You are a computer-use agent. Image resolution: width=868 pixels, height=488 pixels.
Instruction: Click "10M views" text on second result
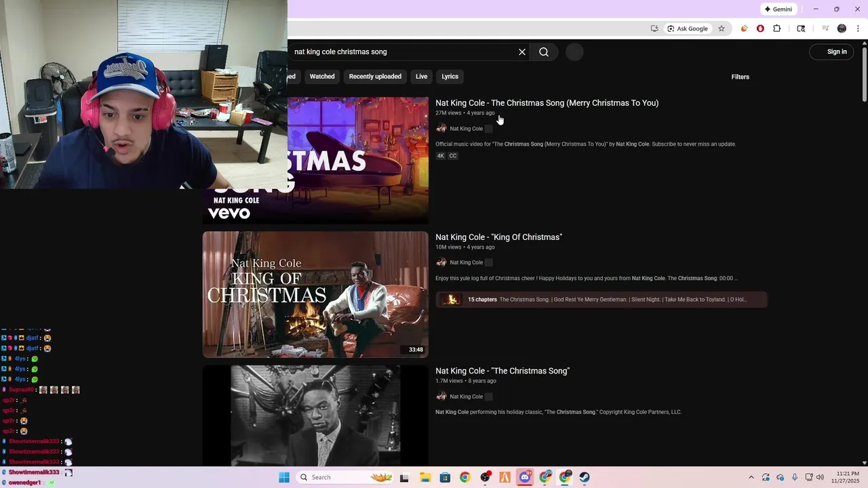point(448,247)
